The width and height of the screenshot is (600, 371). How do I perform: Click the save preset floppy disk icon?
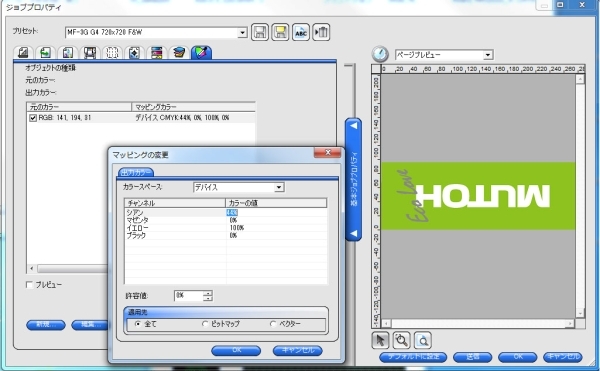point(260,32)
